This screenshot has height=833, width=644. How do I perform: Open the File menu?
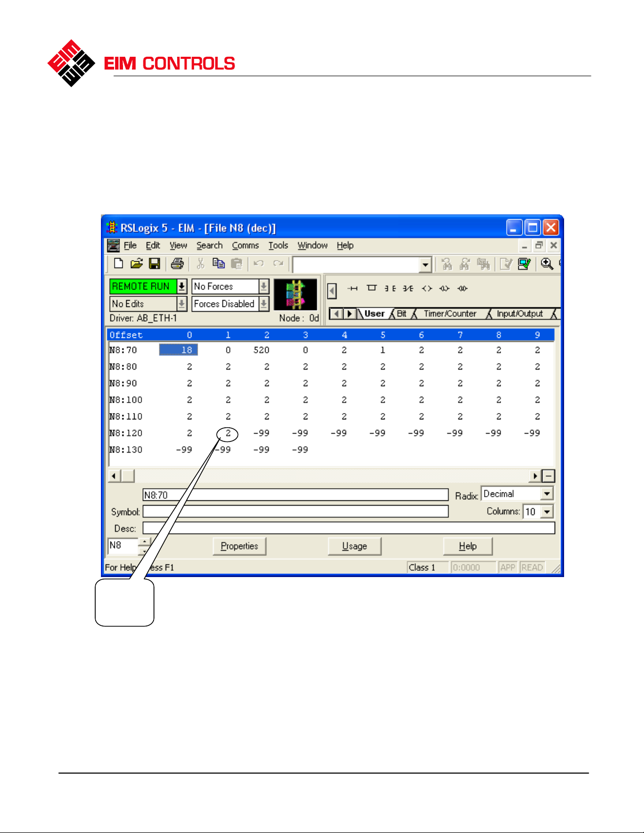click(x=130, y=245)
